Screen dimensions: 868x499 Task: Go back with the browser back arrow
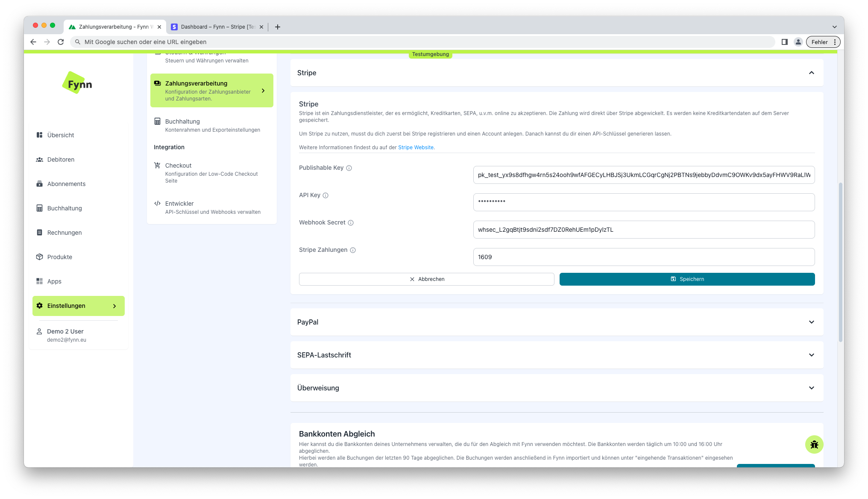coord(33,42)
